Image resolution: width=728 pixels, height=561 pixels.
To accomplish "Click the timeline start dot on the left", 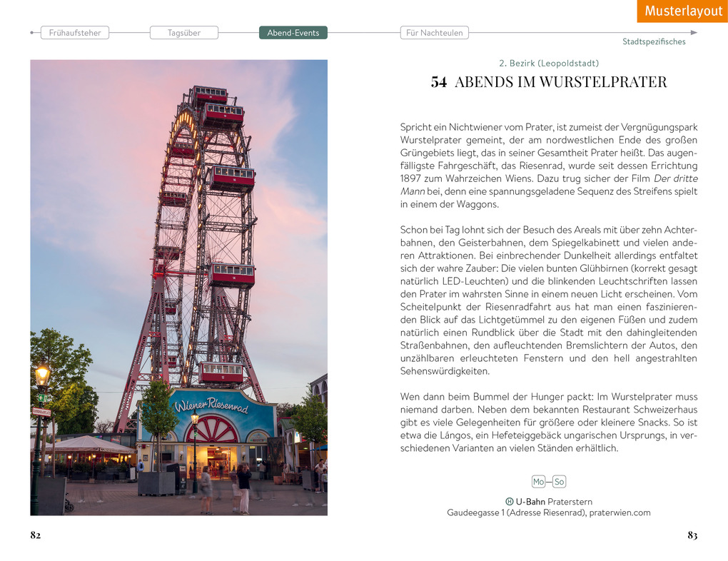I will [x=31, y=31].
